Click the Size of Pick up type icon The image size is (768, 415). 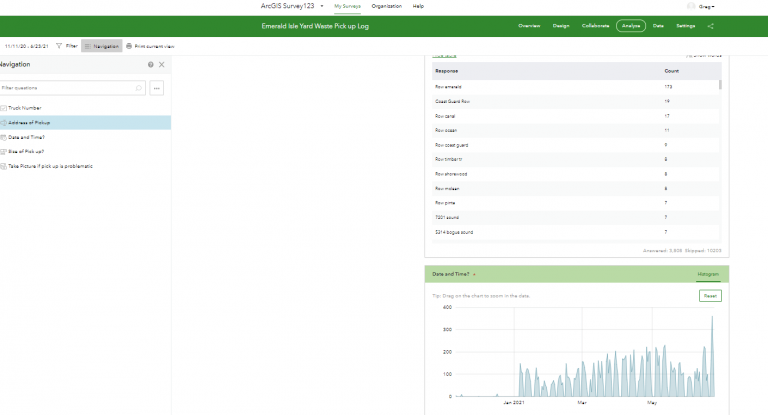[3, 151]
